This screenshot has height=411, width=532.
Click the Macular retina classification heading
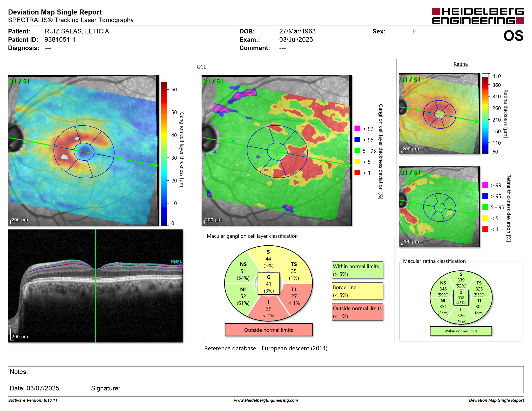[434, 261]
